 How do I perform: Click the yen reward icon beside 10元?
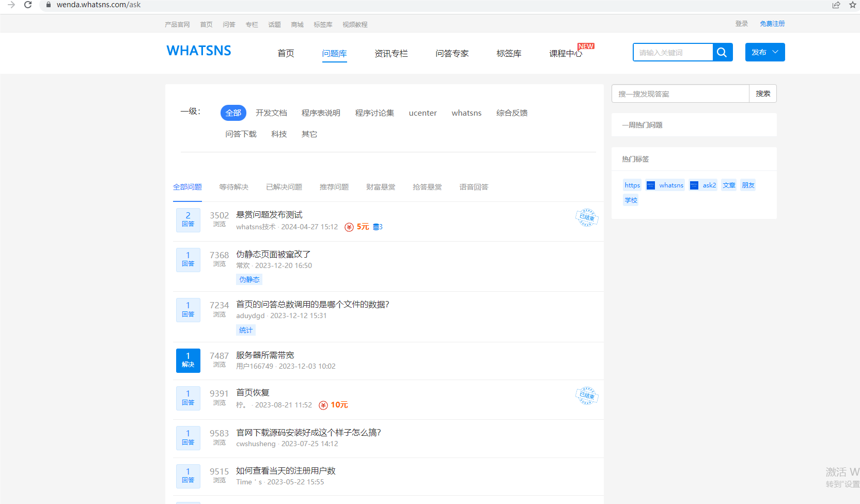323,405
